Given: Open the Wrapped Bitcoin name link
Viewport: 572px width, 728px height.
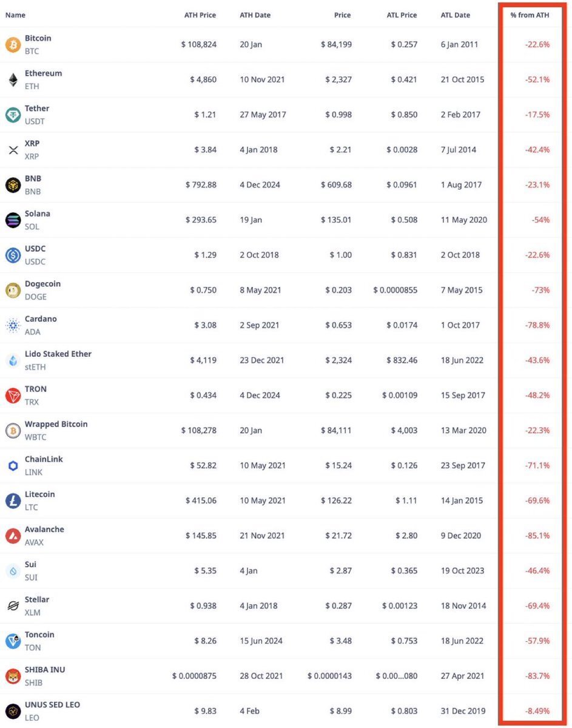Looking at the screenshot, I should 56,424.
